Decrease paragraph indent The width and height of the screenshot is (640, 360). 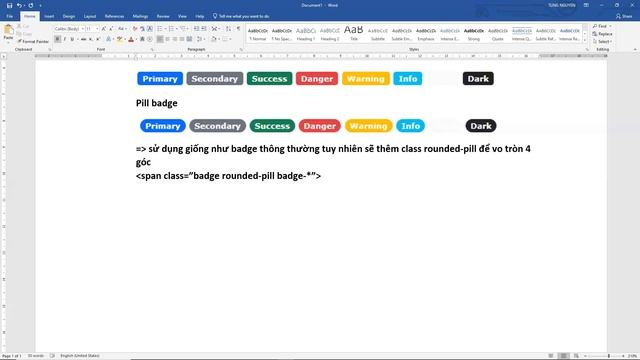tap(196, 29)
